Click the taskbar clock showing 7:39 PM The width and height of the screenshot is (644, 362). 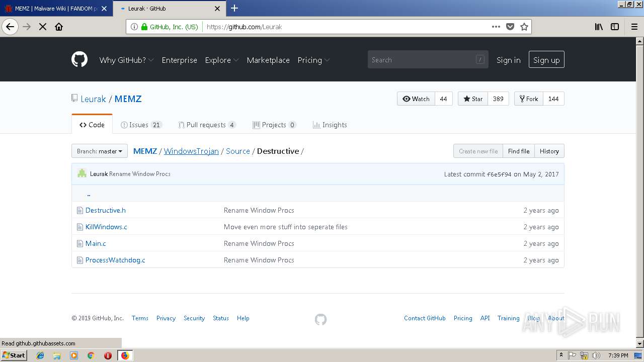coord(618,355)
